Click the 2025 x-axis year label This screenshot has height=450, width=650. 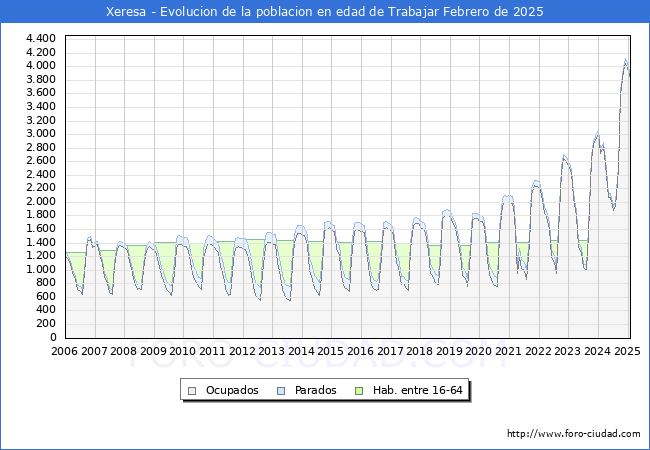(627, 351)
